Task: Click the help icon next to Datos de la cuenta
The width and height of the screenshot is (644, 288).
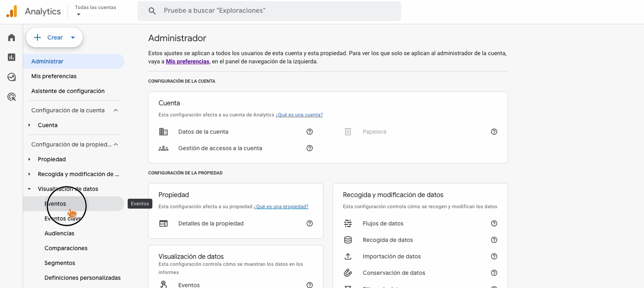Action: click(310, 132)
